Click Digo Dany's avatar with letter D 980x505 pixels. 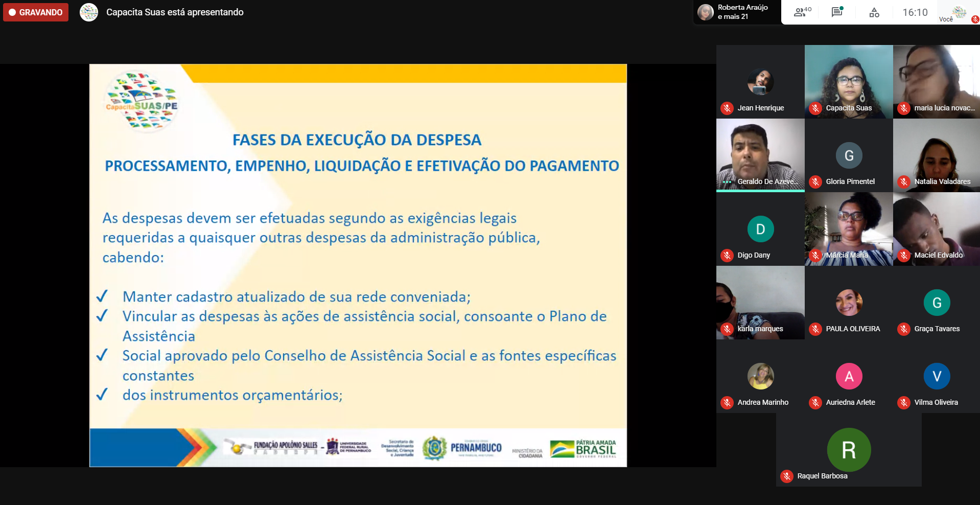[760, 229]
